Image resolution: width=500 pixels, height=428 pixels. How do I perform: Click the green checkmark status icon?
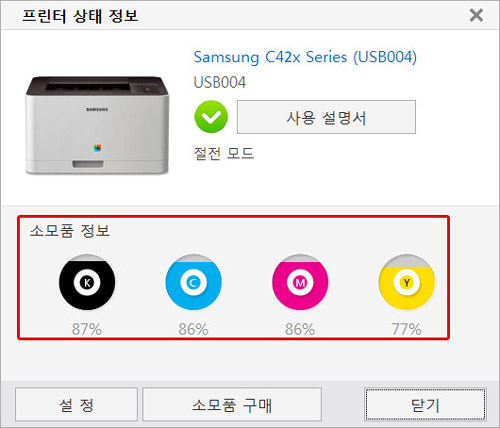[211, 117]
